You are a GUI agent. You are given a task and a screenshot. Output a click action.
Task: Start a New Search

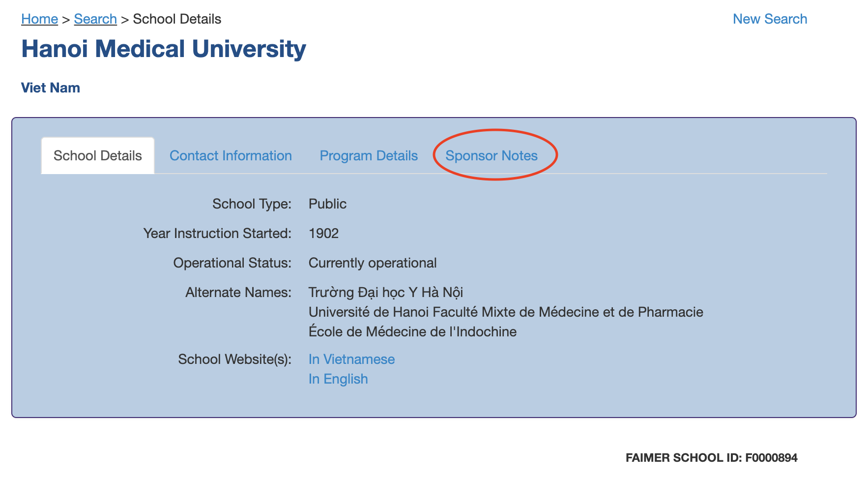pos(770,19)
